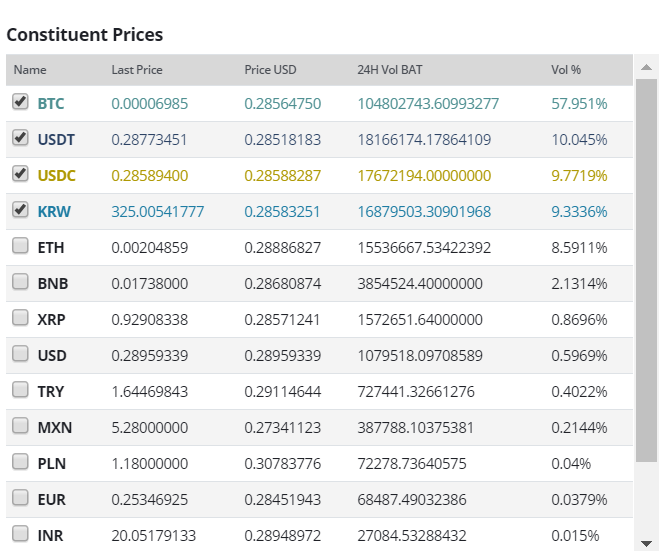Click the 24H Vol BAT column header

point(390,70)
